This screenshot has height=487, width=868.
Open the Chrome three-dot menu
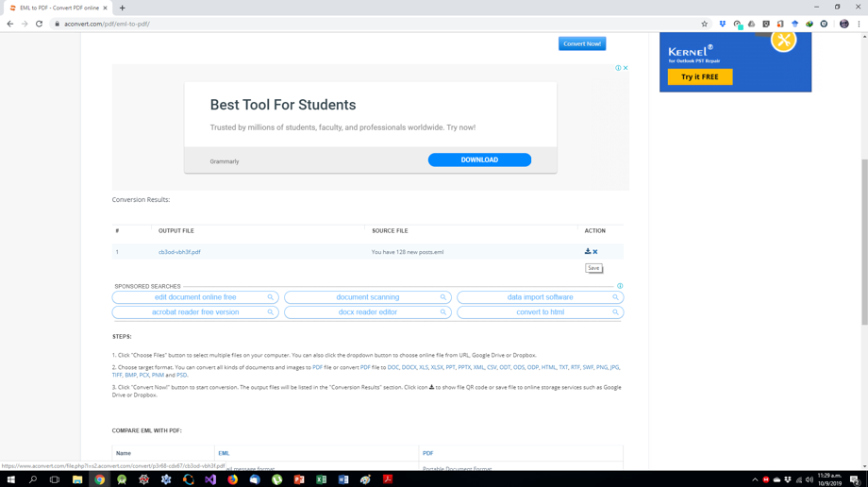pos(859,24)
